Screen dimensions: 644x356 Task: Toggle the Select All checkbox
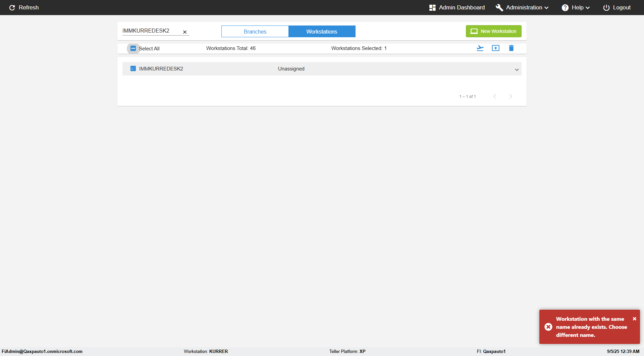133,48
